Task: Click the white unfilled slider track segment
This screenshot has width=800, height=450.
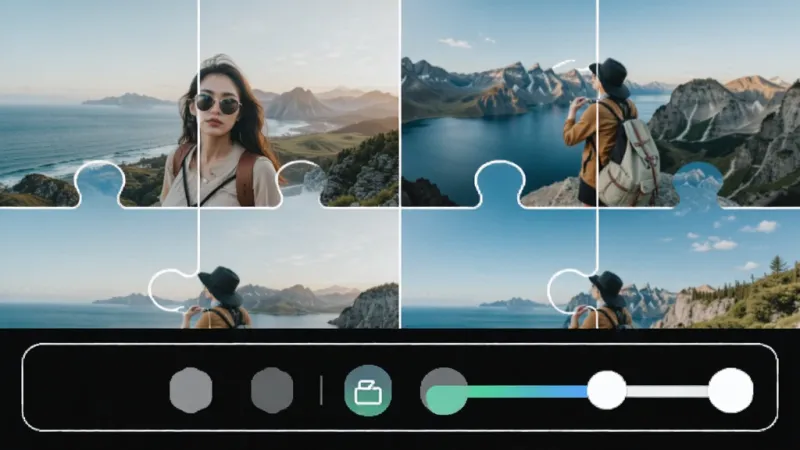Action: 667,392
